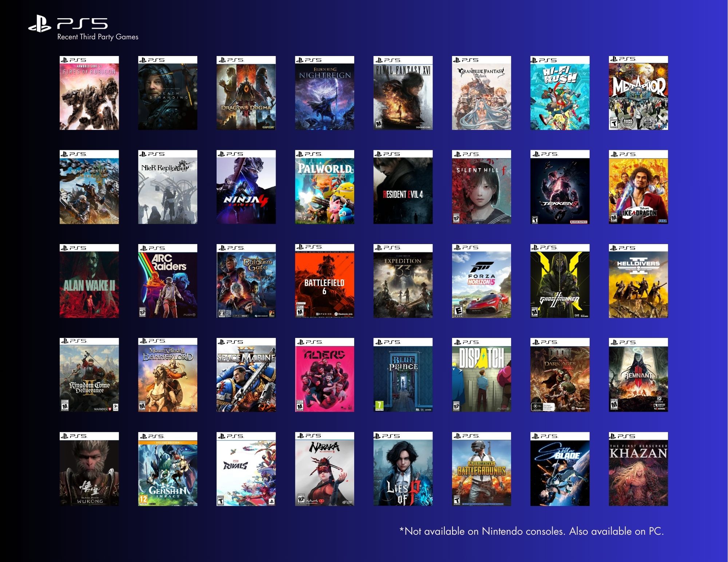This screenshot has height=562, width=728.
Task: Click the Helldivers II cover
Action: tap(638, 281)
